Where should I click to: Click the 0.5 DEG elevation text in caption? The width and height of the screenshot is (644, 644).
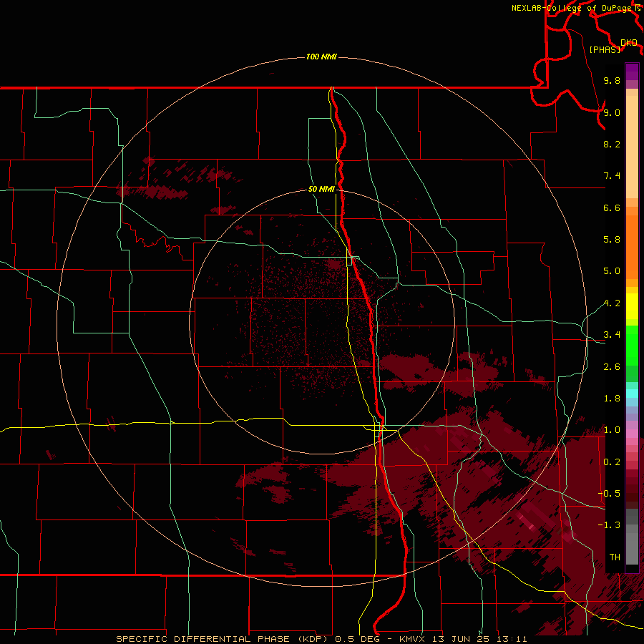click(x=358, y=639)
